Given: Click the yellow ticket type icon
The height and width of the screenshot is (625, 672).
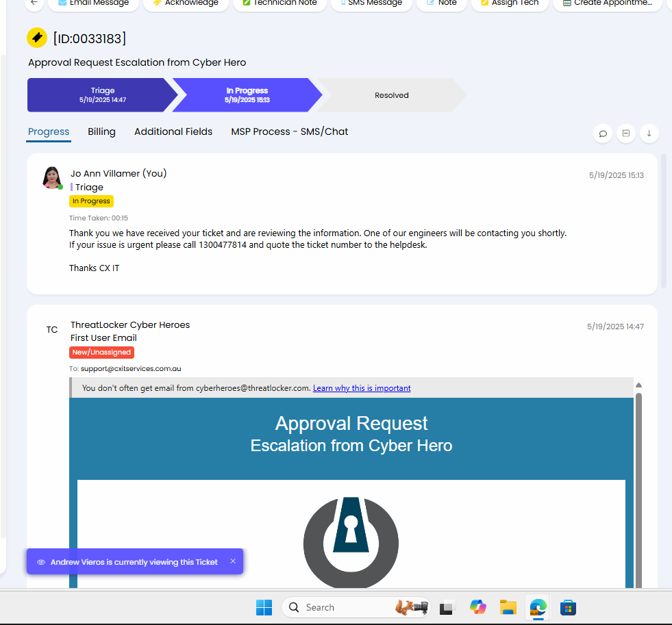Looking at the screenshot, I should pos(37,38).
